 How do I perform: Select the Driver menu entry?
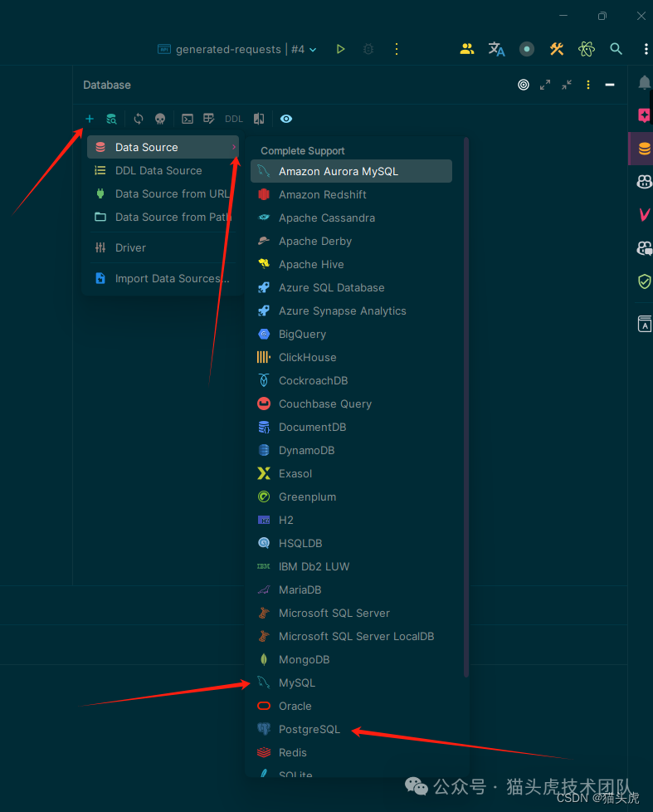pyautogui.click(x=163, y=248)
